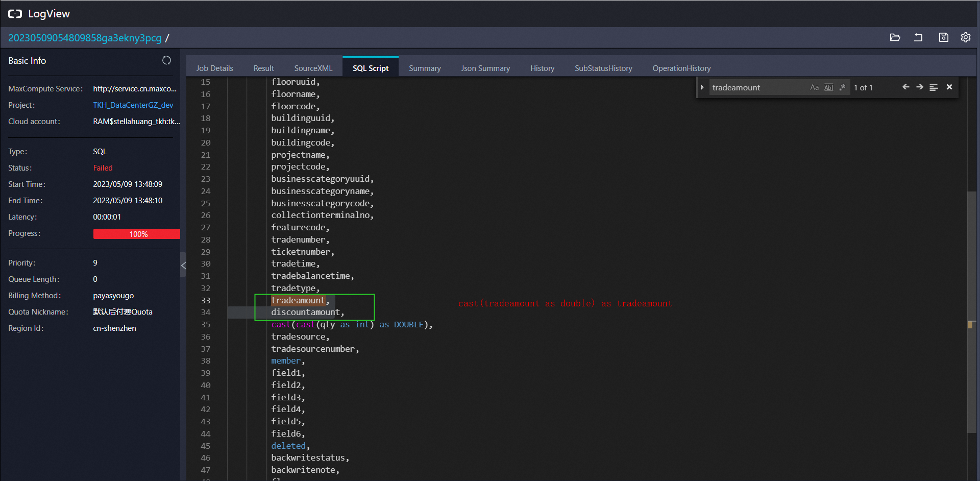The height and width of the screenshot is (481, 980).
Task: Open the folder icon in the top toolbar
Action: [895, 37]
